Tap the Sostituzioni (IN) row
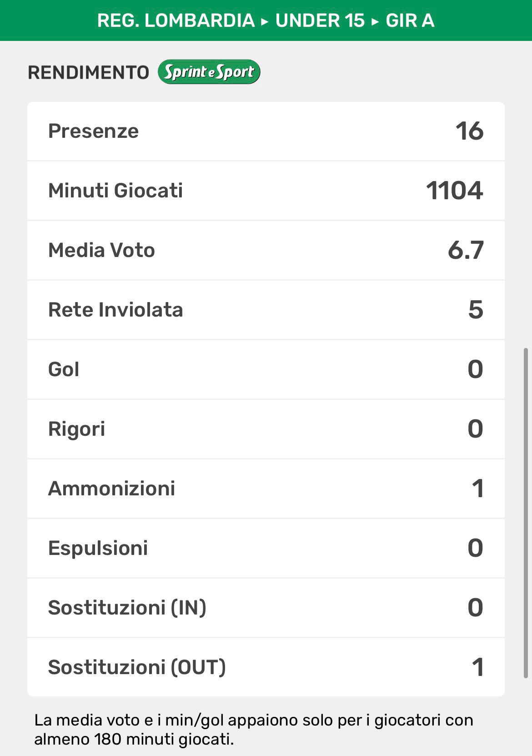532x756 pixels. (266, 608)
